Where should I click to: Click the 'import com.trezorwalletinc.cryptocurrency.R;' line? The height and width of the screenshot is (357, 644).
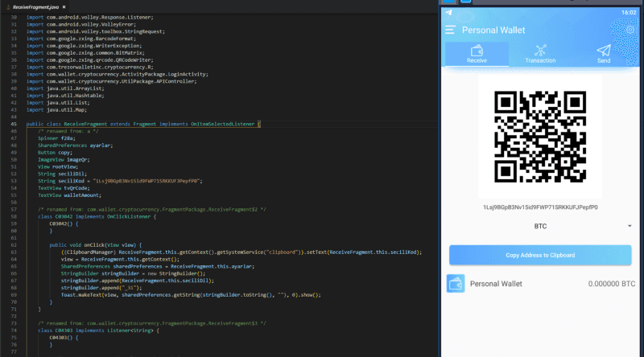90,67
